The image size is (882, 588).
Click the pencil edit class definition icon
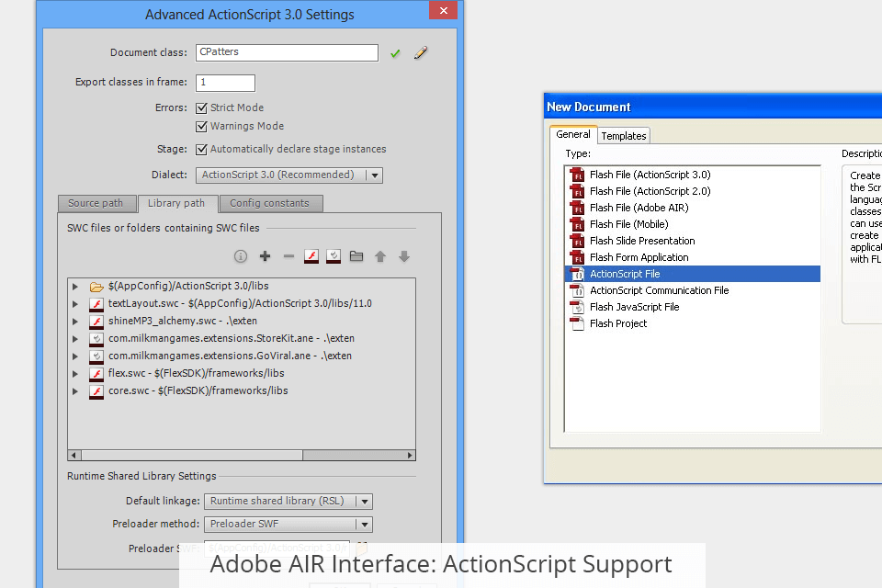click(x=421, y=53)
